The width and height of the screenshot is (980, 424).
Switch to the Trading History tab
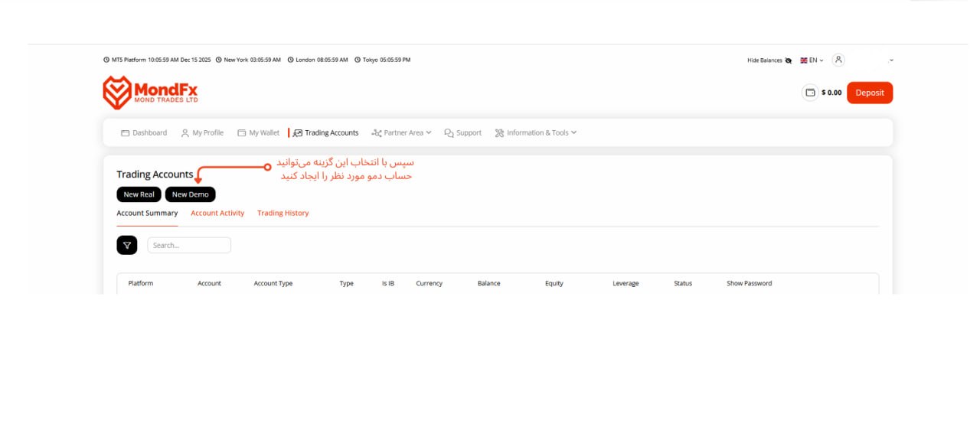click(x=283, y=214)
